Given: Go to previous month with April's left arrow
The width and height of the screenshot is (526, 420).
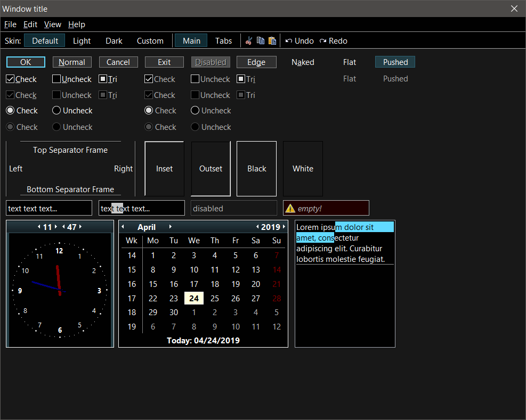Looking at the screenshot, I should [123, 227].
